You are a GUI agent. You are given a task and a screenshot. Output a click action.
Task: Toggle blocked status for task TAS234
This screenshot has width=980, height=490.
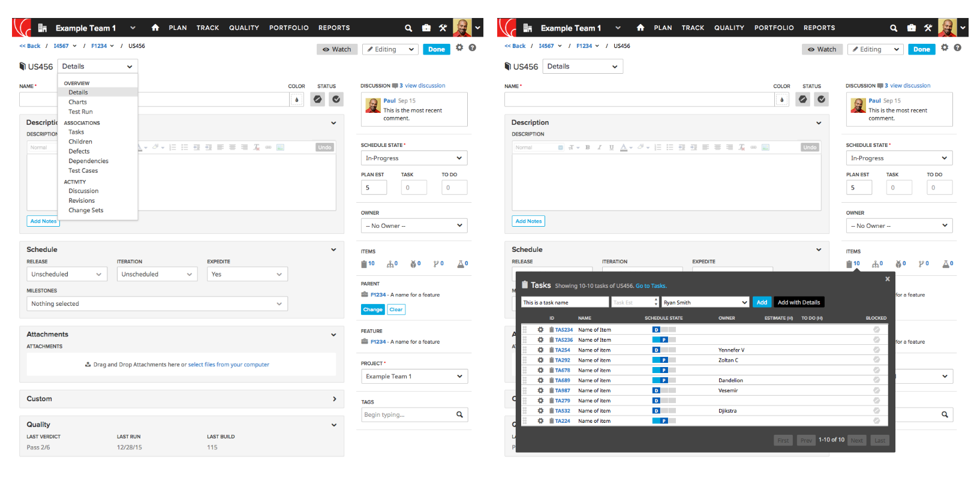pos(876,330)
